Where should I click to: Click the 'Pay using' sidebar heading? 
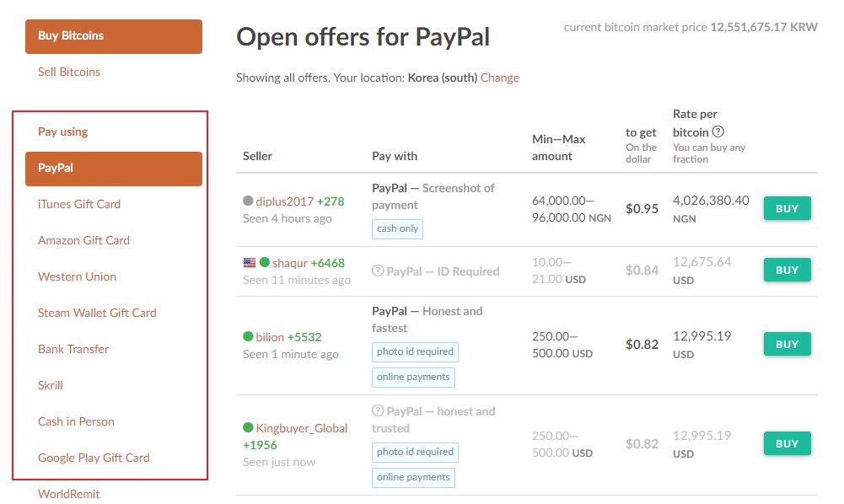pos(62,131)
